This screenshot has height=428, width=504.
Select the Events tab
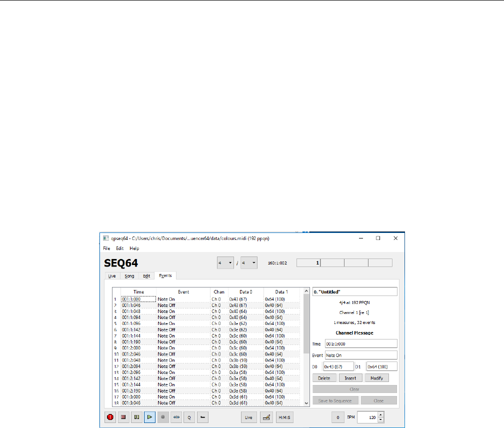165,275
